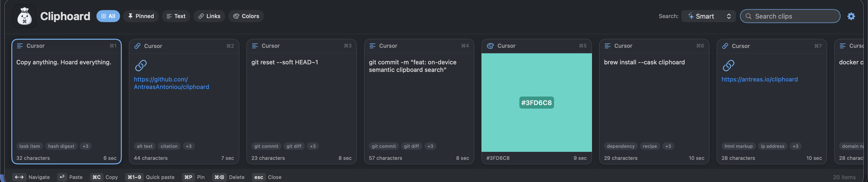
Task: Click the magnifier icon in search field
Action: [748, 16]
